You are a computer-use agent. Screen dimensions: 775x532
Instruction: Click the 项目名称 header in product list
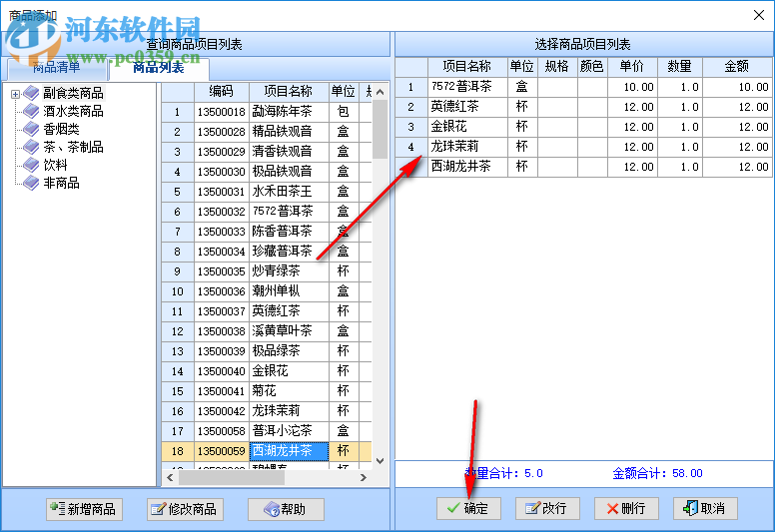(289, 92)
